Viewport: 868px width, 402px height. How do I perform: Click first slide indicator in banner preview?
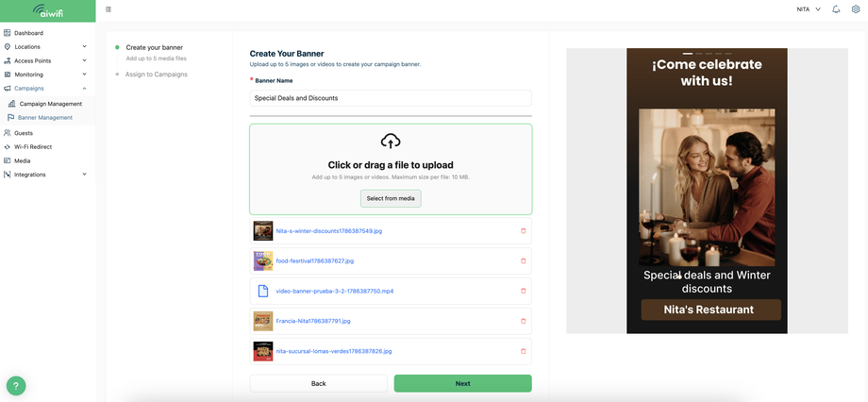click(688, 54)
